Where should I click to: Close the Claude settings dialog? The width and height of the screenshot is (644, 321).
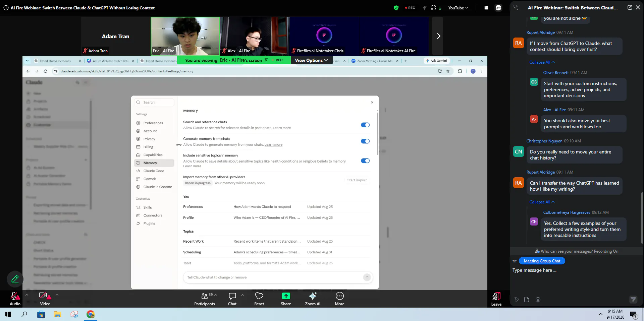pyautogui.click(x=372, y=103)
